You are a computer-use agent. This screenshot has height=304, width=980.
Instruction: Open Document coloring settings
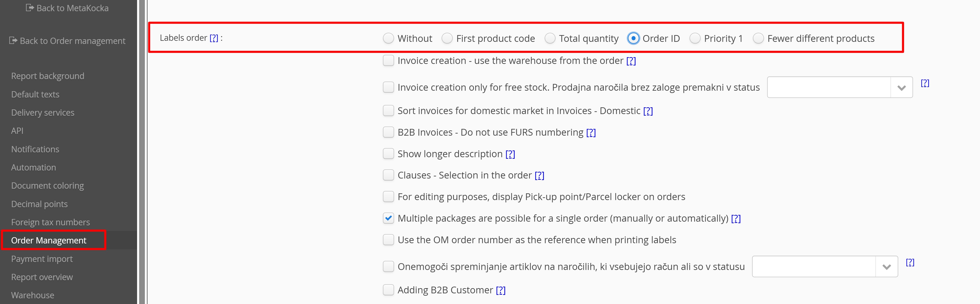48,186
